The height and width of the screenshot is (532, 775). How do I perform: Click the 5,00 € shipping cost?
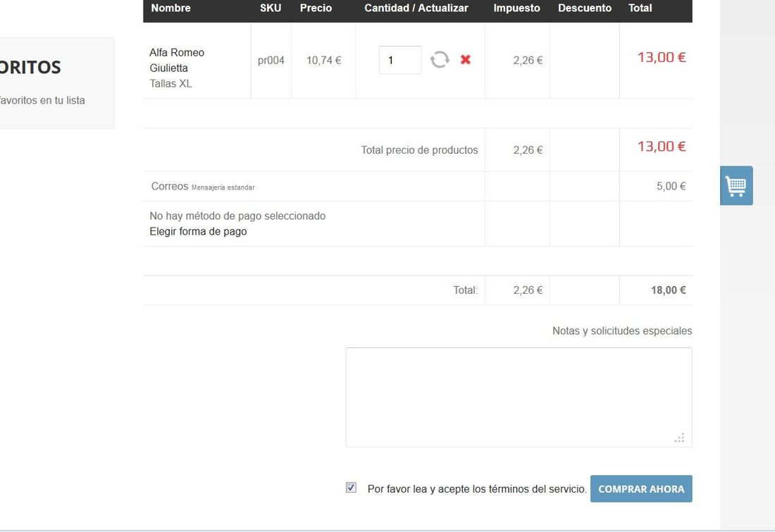(x=671, y=187)
